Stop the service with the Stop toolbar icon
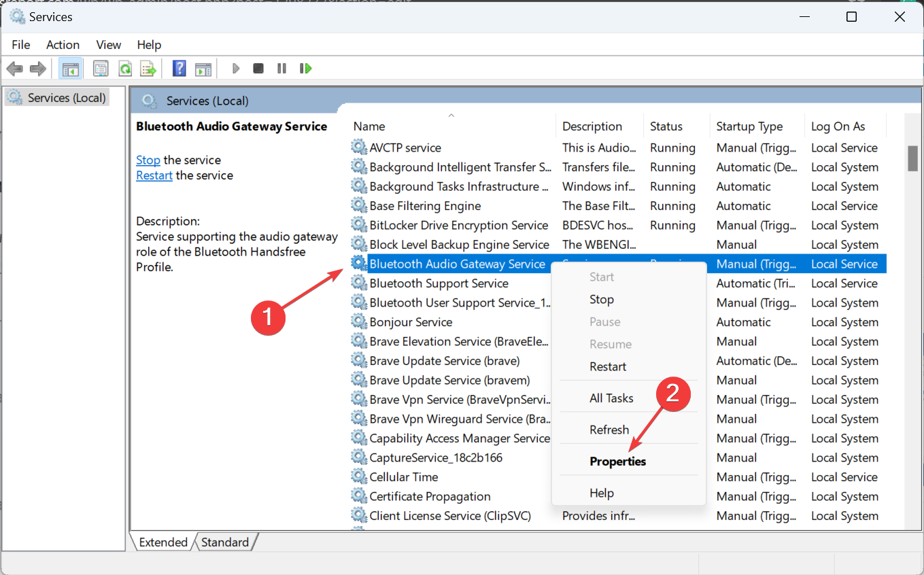 pos(258,68)
